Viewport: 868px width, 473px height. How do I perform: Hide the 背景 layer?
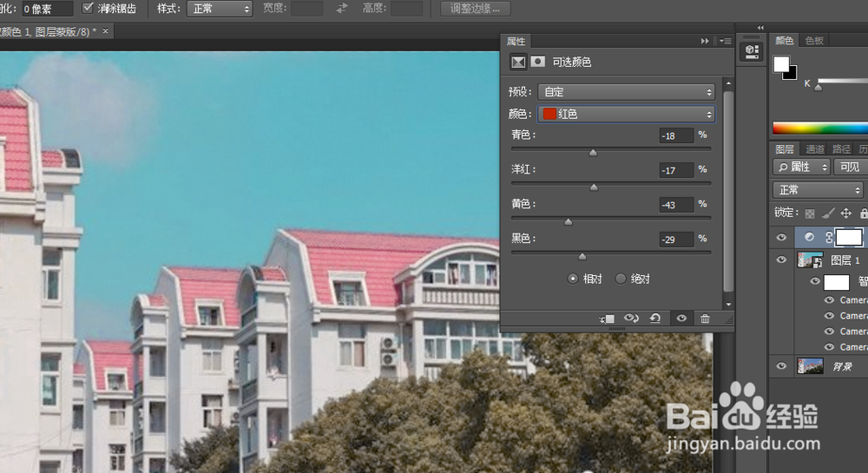pyautogui.click(x=782, y=365)
